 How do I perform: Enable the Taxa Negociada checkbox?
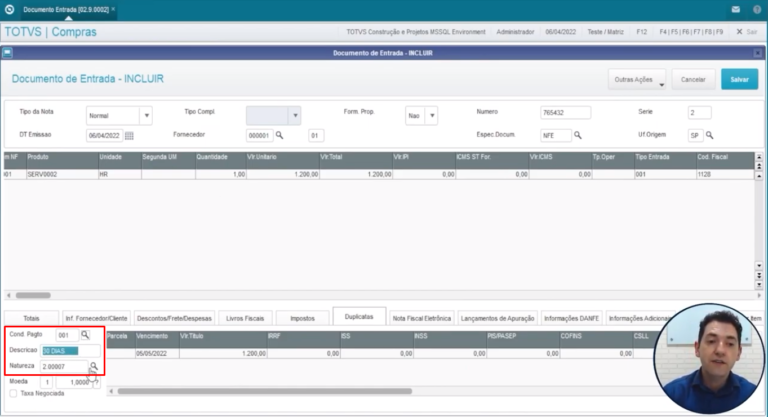pyautogui.click(x=12, y=393)
